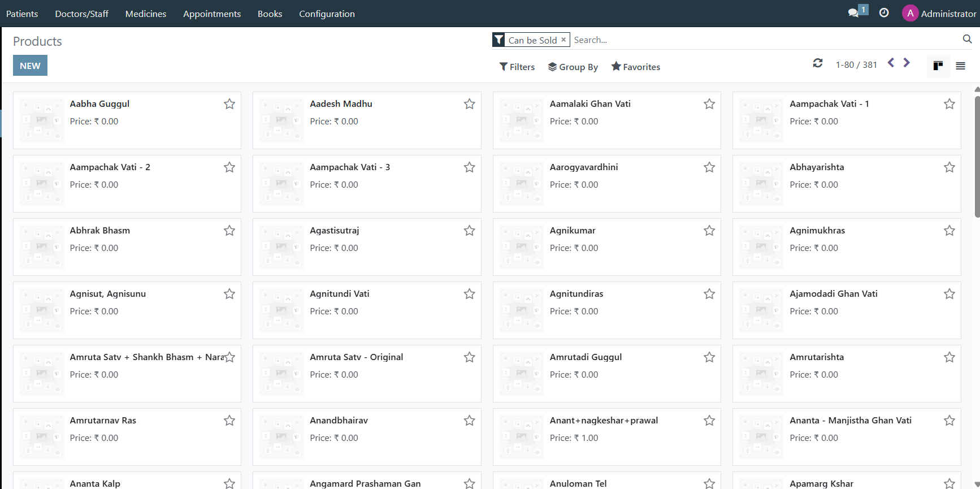980x489 pixels.
Task: Switch to kanban view
Action: (x=938, y=66)
